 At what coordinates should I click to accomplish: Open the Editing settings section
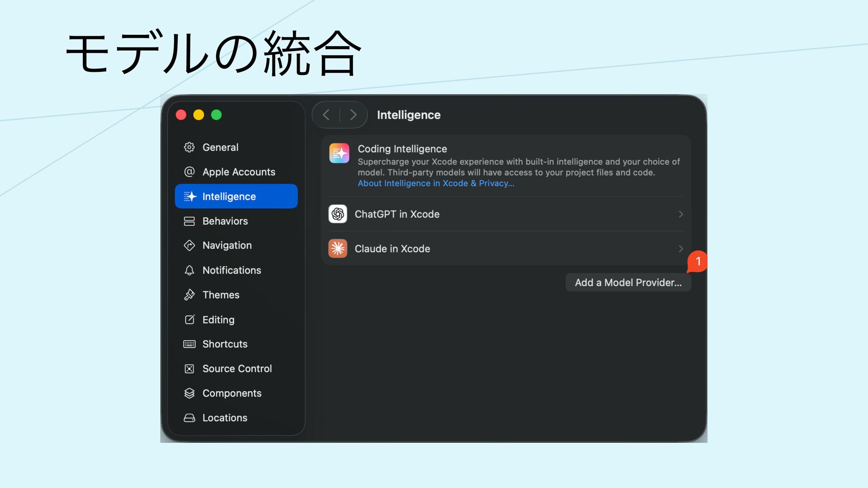click(218, 319)
